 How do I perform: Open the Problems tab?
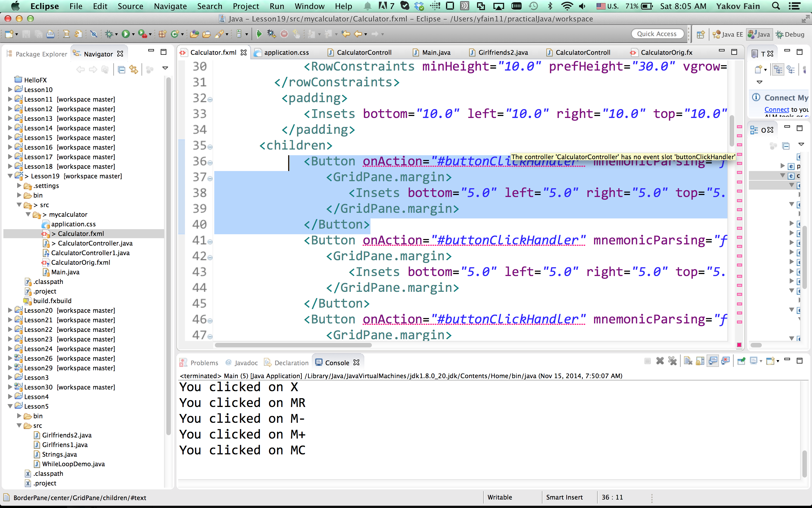tap(199, 363)
